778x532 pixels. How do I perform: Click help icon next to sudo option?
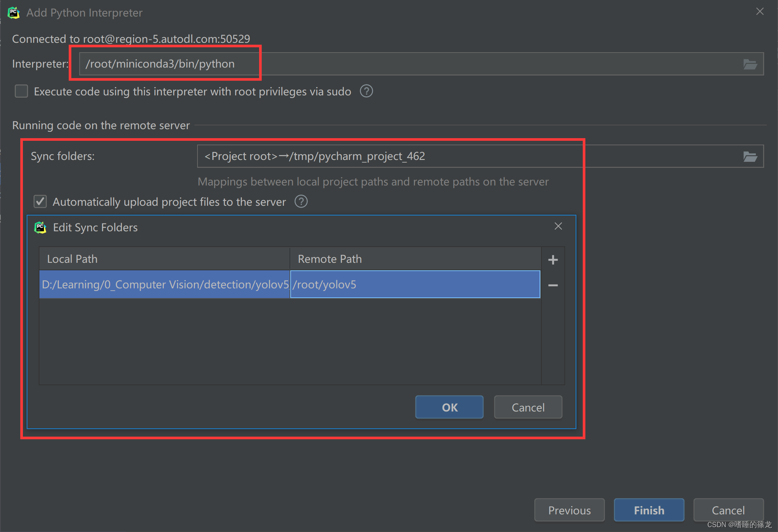tap(366, 91)
